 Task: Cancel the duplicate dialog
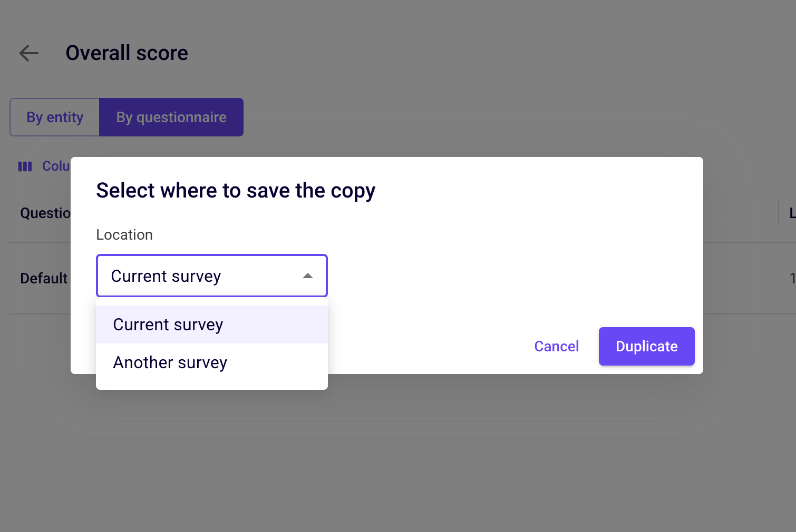click(557, 346)
